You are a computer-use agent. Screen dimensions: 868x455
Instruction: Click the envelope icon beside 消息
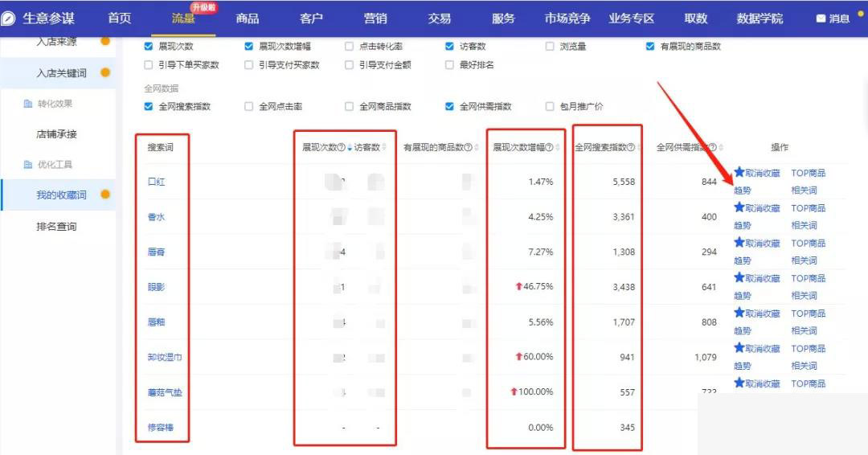[x=821, y=18]
